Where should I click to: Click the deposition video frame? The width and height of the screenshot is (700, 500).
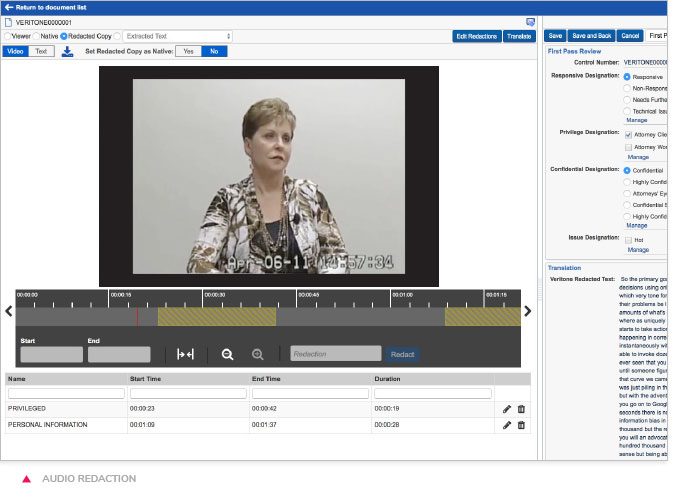click(269, 176)
